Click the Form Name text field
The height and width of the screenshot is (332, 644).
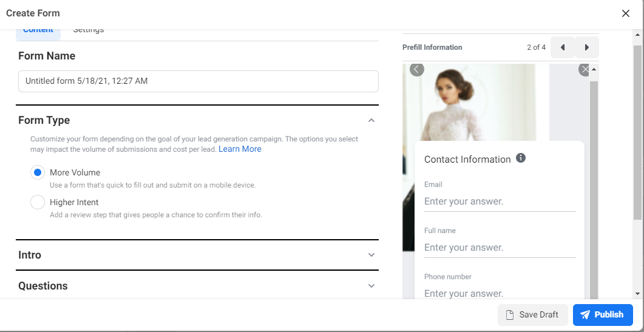coord(198,81)
